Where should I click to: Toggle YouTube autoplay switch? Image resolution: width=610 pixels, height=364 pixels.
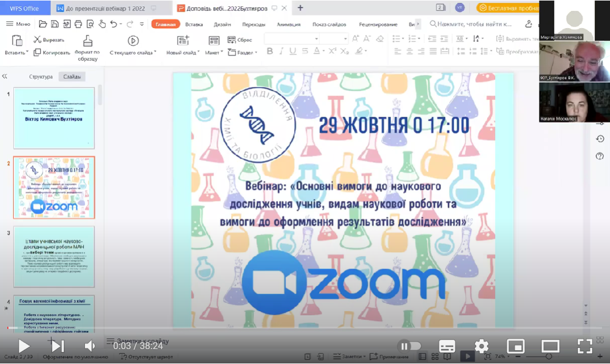pyautogui.click(x=410, y=346)
